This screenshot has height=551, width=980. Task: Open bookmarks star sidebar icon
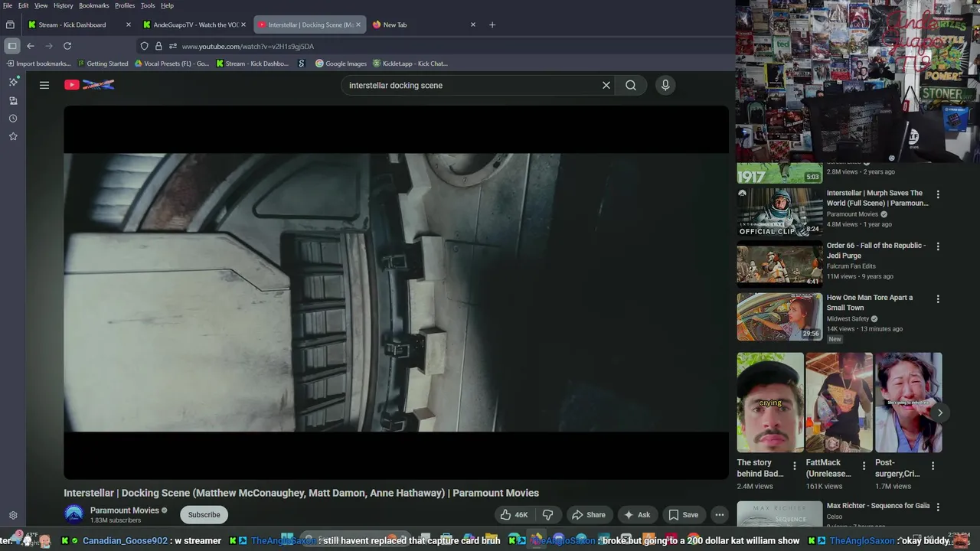tap(13, 136)
